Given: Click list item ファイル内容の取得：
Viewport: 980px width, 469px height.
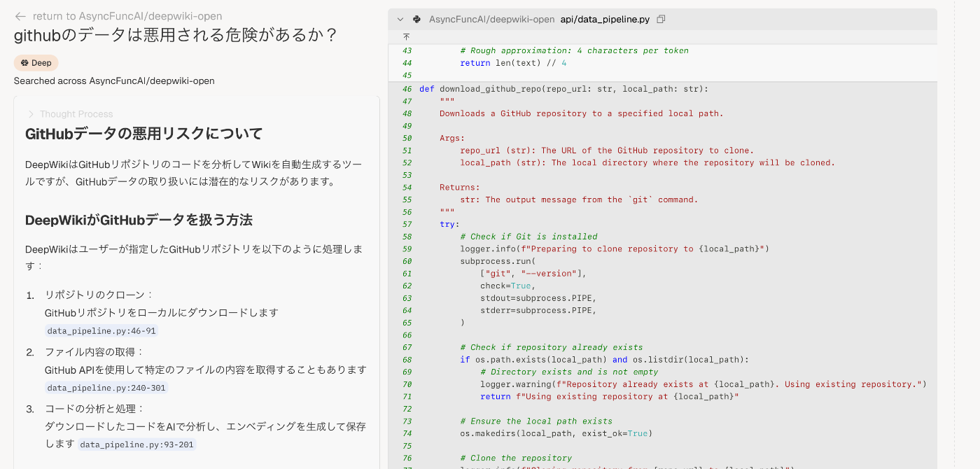Looking at the screenshot, I should coord(94,351).
